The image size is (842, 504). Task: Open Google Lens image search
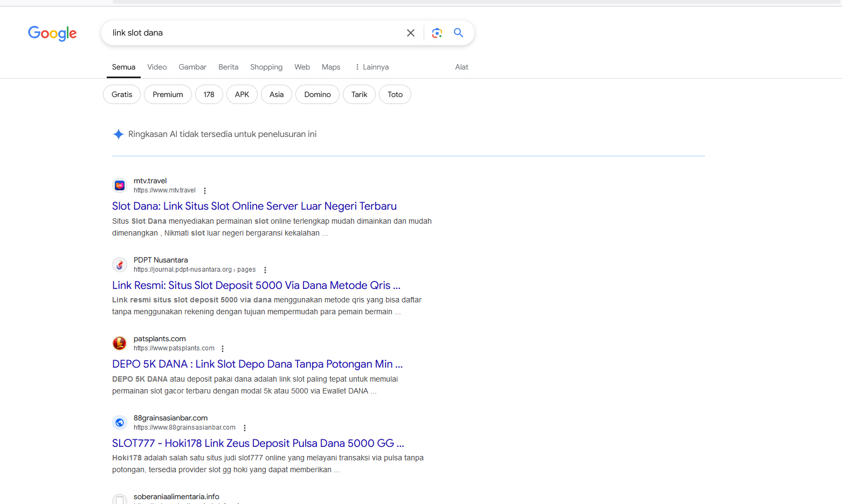pyautogui.click(x=437, y=33)
